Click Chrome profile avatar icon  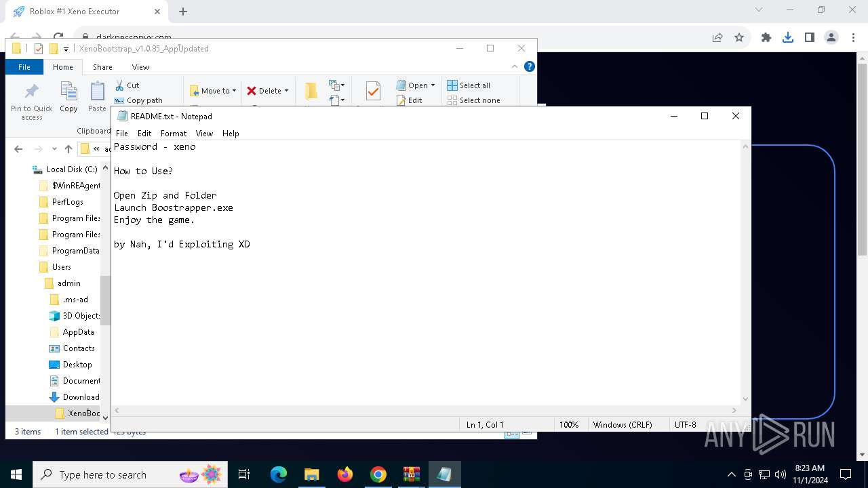(x=831, y=38)
